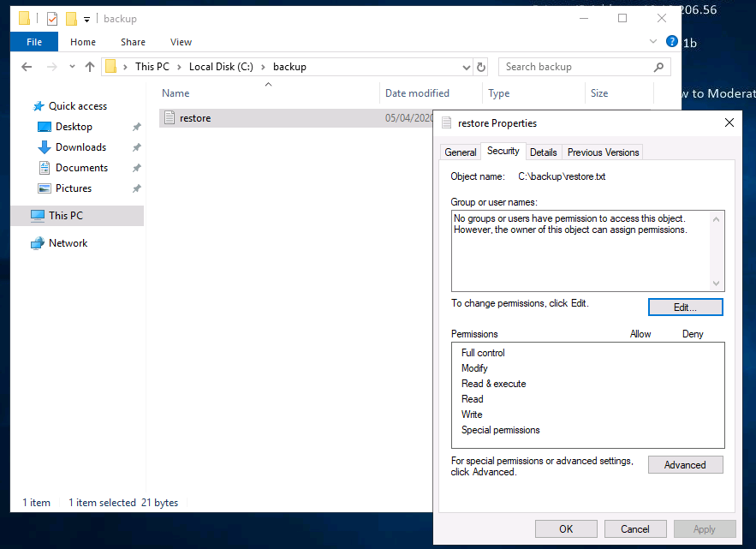Click the up arrow to parent folder
This screenshot has width=756, height=549.
(x=89, y=66)
